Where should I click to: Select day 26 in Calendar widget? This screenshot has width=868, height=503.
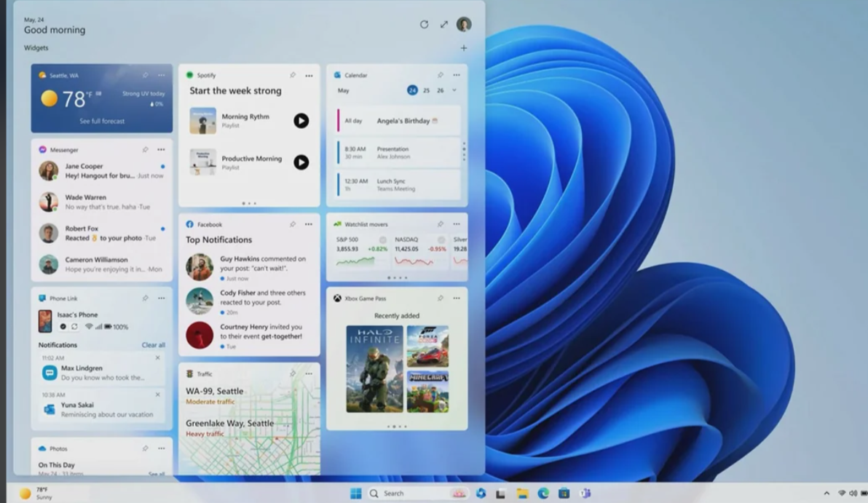point(440,90)
